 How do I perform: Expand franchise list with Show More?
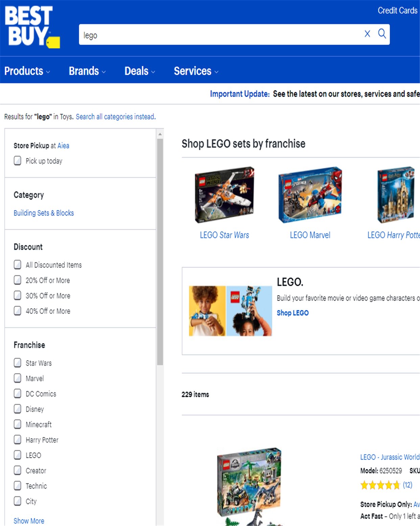tap(29, 521)
